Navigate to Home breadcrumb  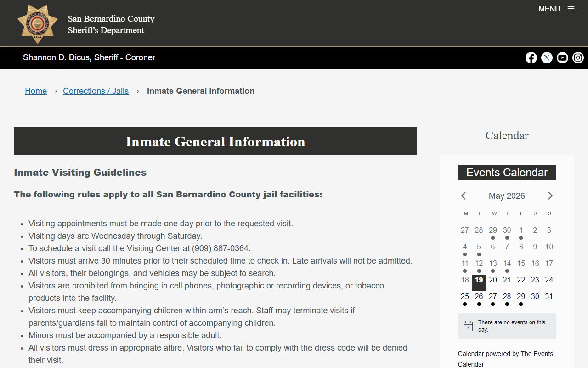coord(36,91)
